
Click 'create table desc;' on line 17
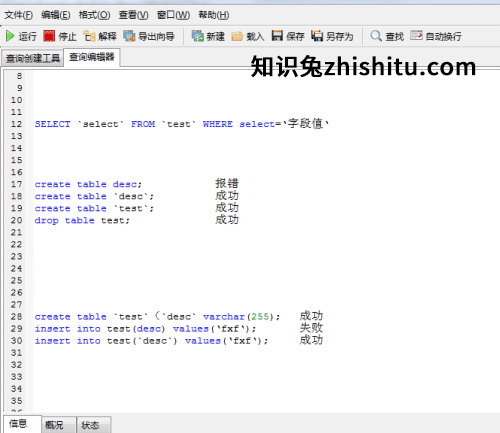tap(88, 184)
